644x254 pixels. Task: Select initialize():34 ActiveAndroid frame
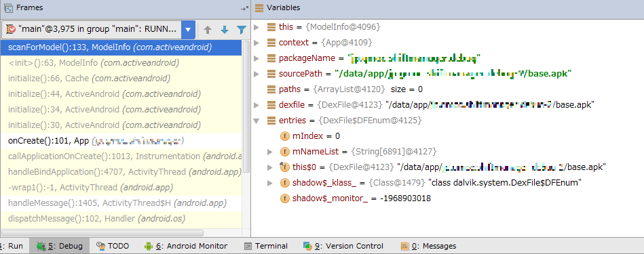point(121,110)
